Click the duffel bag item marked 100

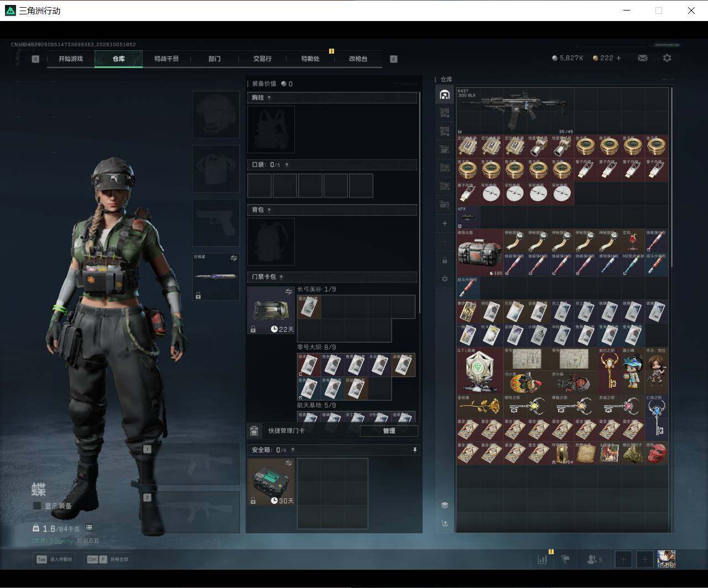[x=480, y=253]
